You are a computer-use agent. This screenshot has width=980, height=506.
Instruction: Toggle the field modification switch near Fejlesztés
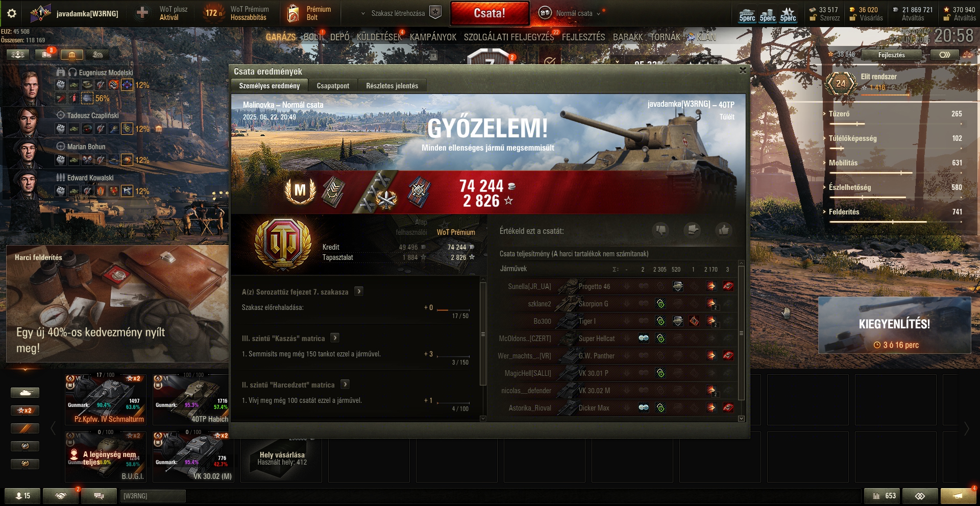click(945, 55)
